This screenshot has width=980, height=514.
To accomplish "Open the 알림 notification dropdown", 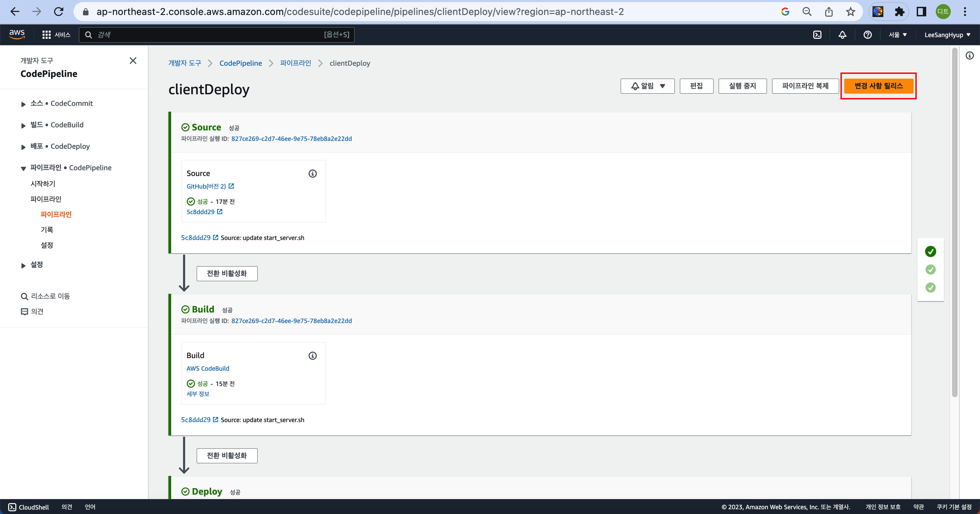I will (647, 86).
